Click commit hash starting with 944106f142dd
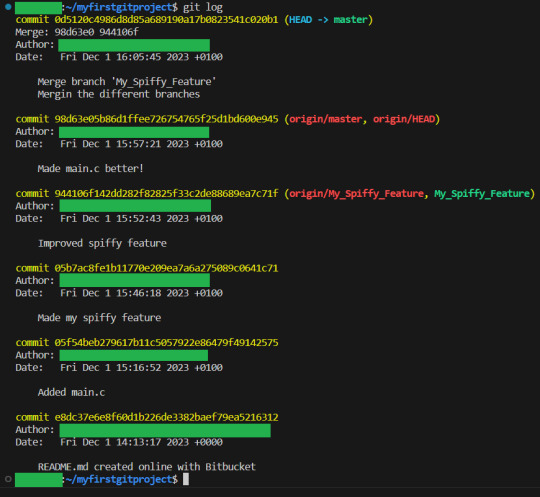This screenshot has height=497, width=540. [166, 194]
